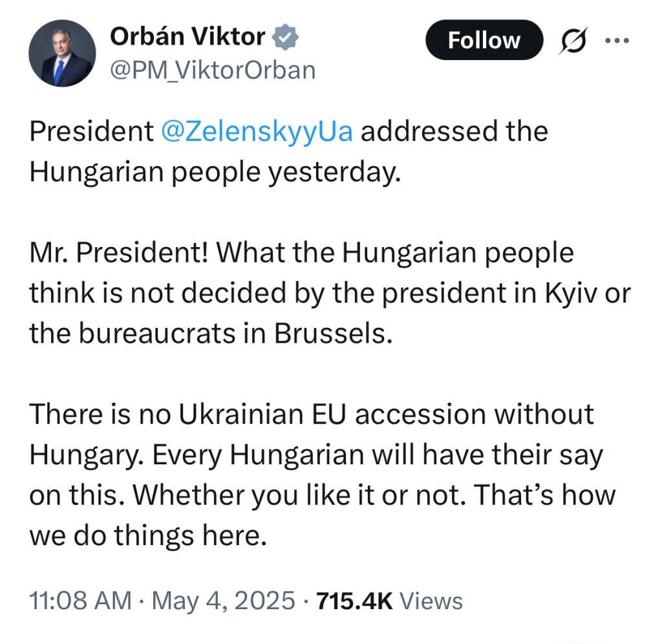Click the closing line 'we do things here.'
Image resolution: width=662 pixels, height=644 pixels.
click(x=148, y=535)
